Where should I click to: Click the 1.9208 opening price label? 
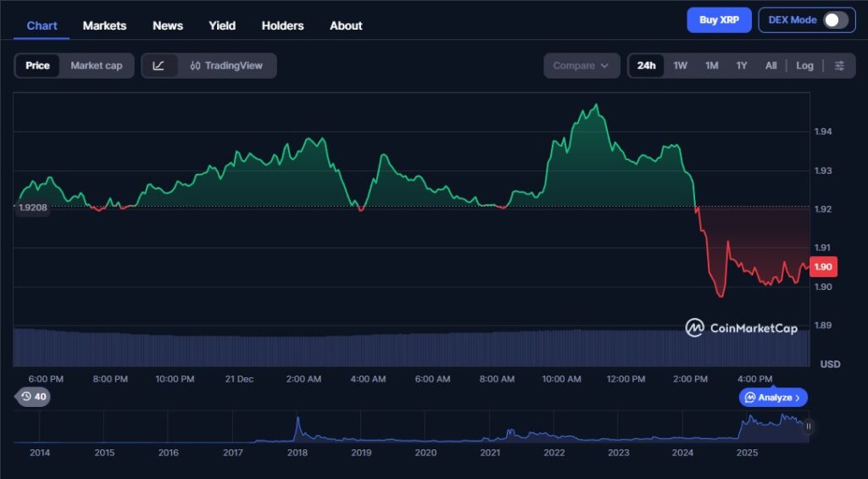point(33,208)
